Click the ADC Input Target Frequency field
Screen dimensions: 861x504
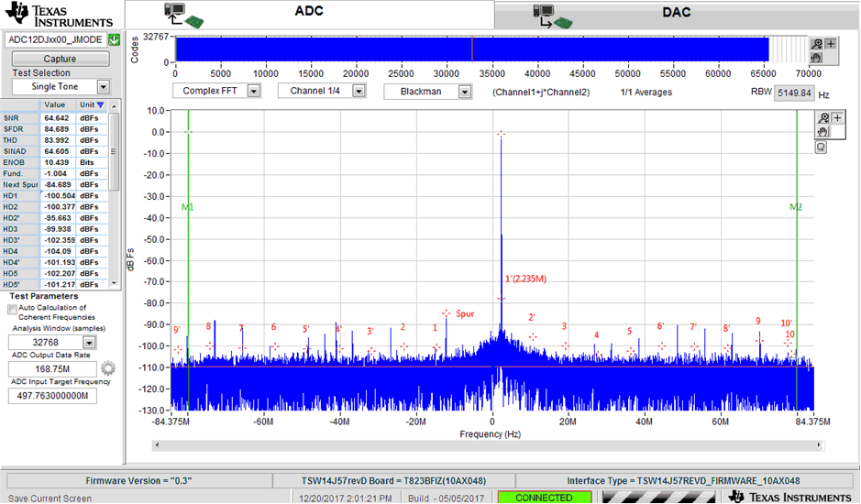tap(52, 396)
